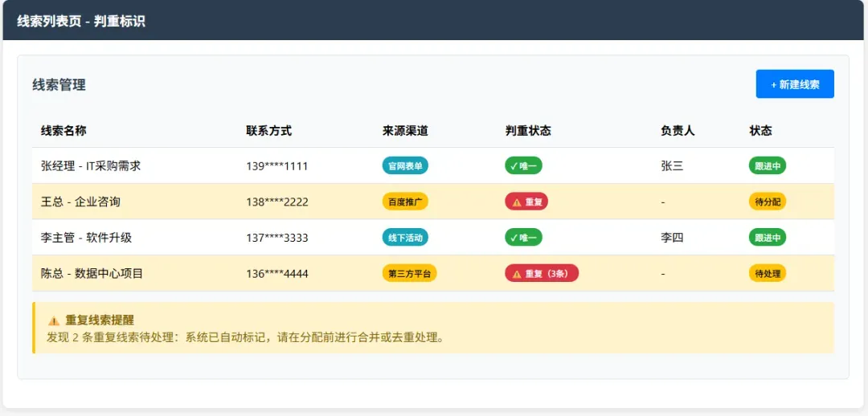Click the 重复 warning badge for 王总

[x=526, y=202]
